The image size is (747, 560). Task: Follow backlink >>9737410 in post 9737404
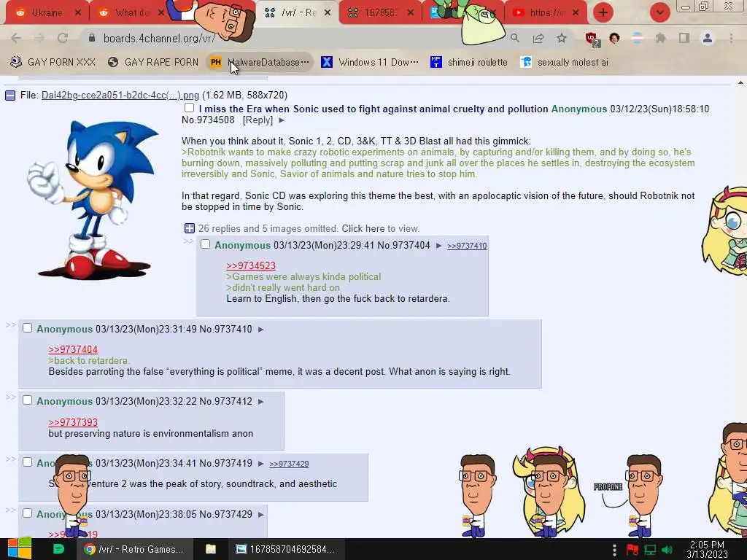pyautogui.click(x=467, y=246)
